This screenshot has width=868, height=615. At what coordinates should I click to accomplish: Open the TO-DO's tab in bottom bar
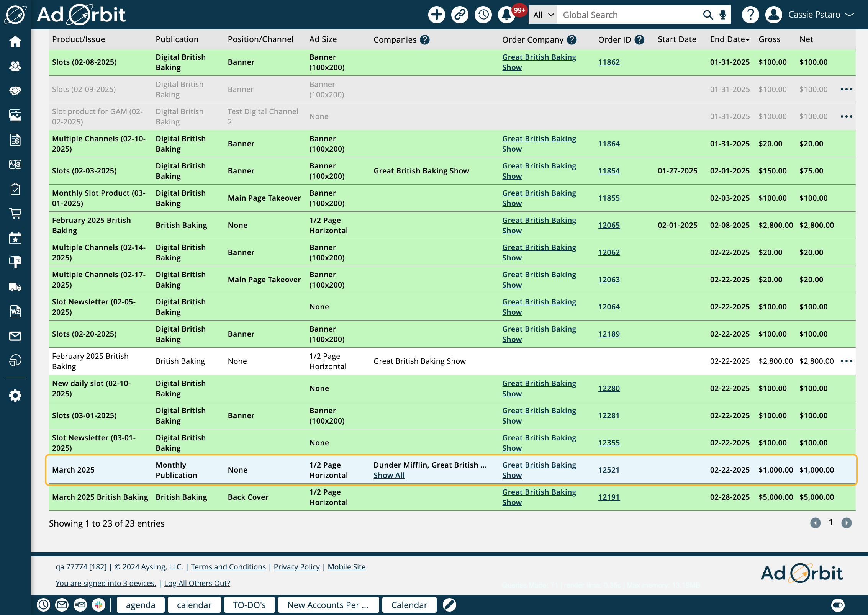249,605
